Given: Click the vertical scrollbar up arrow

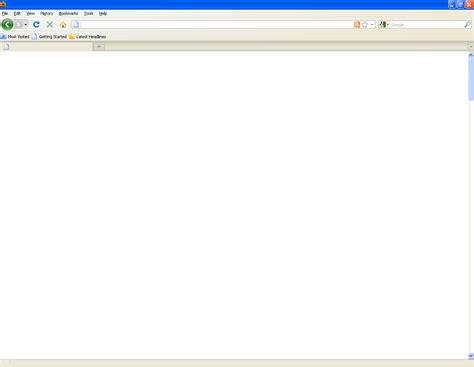Looking at the screenshot, I should coord(471,54).
